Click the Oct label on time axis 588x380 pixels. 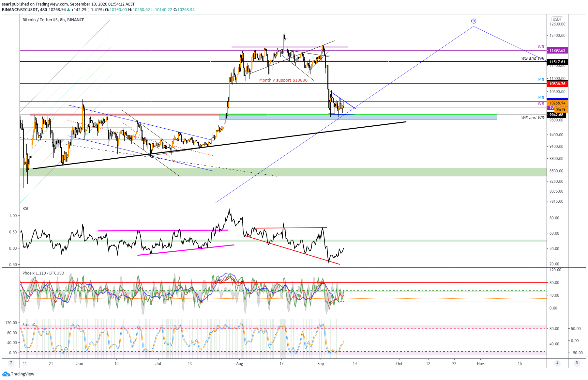point(399,364)
